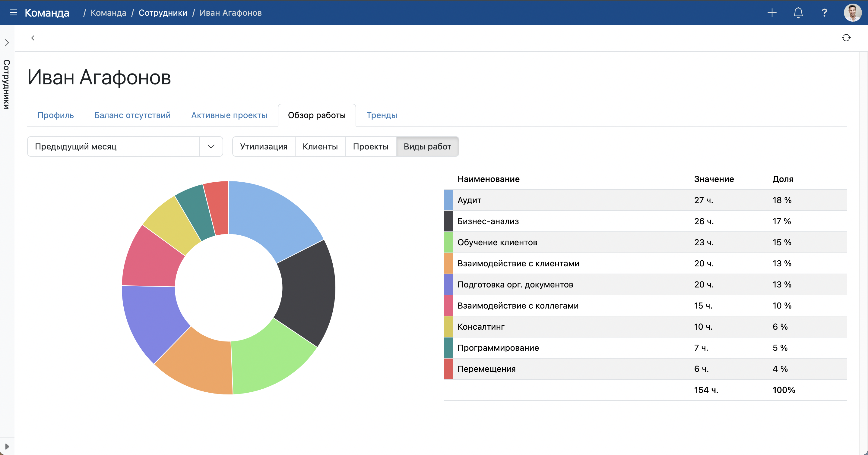Click the 27 ч. value cell
Viewport: 868px width, 455px height.
coord(704,200)
